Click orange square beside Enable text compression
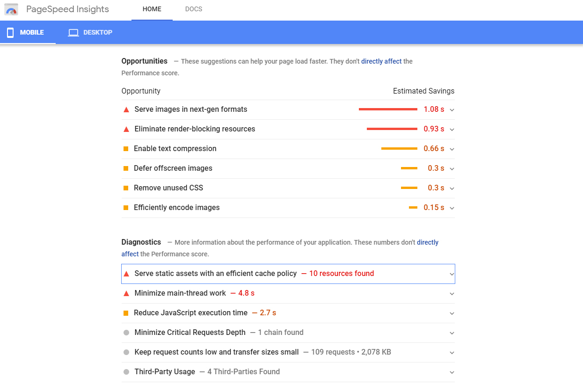Image resolution: width=583 pixels, height=392 pixels. point(126,149)
